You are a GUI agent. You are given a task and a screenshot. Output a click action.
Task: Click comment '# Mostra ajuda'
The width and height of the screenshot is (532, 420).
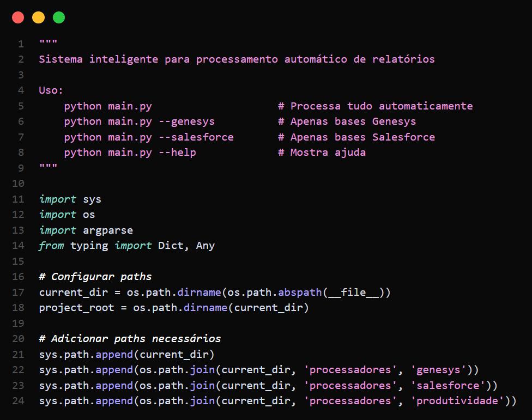click(322, 153)
